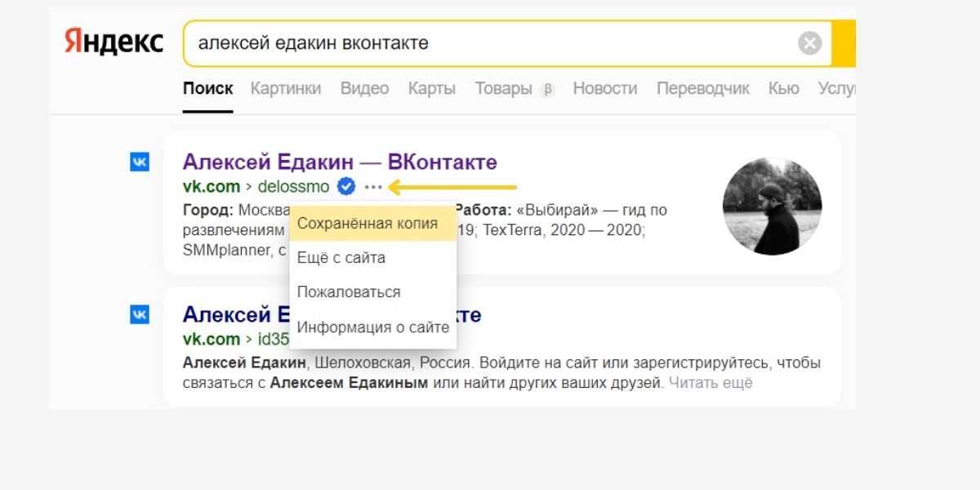
Task: Open Новости tab
Action: click(x=604, y=88)
